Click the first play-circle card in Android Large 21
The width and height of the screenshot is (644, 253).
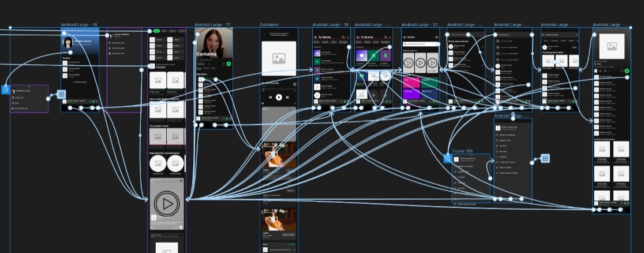409,63
